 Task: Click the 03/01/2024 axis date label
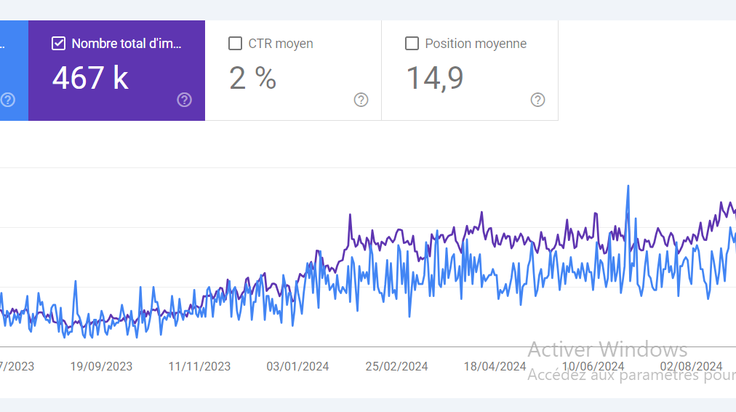pos(298,366)
